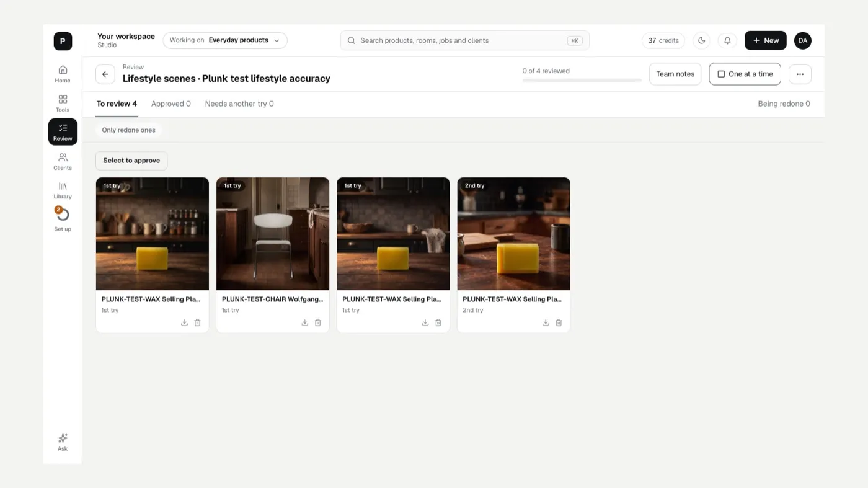The image size is (868, 488).
Task: Switch to the Approved 0 tab
Action: [x=171, y=104]
